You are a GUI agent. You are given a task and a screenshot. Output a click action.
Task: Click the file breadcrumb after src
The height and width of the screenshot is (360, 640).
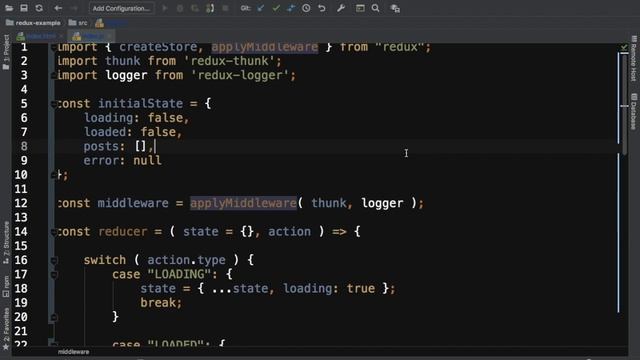pyautogui.click(x=111, y=23)
